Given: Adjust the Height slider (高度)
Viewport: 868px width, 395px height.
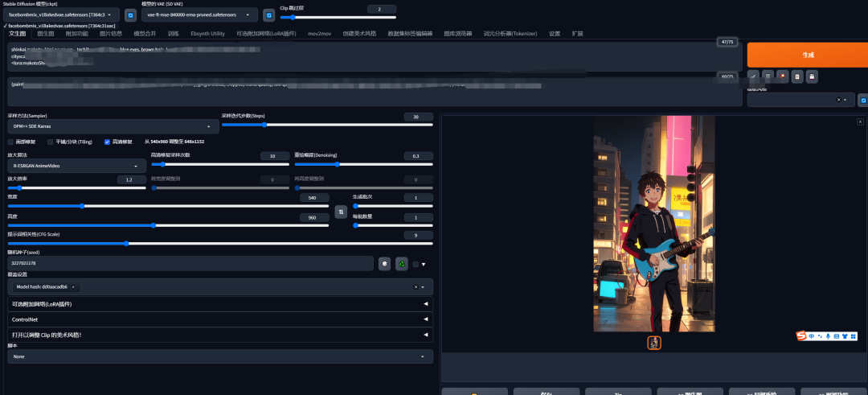Looking at the screenshot, I should point(168,225).
